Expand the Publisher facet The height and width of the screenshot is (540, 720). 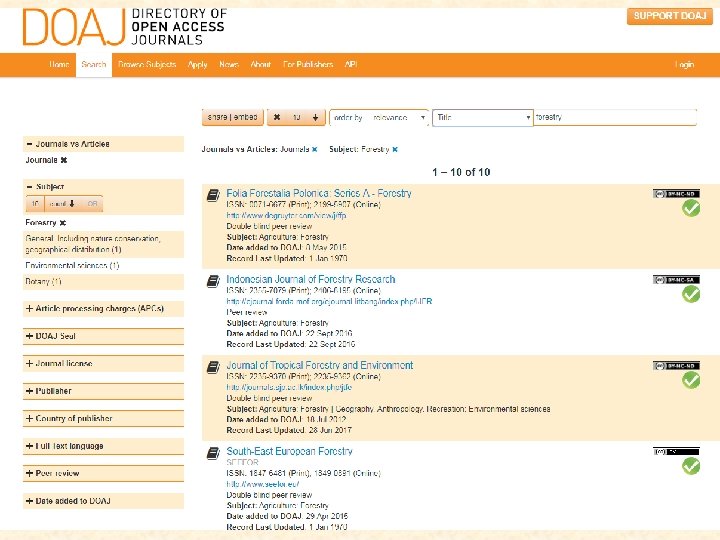[x=103, y=391]
